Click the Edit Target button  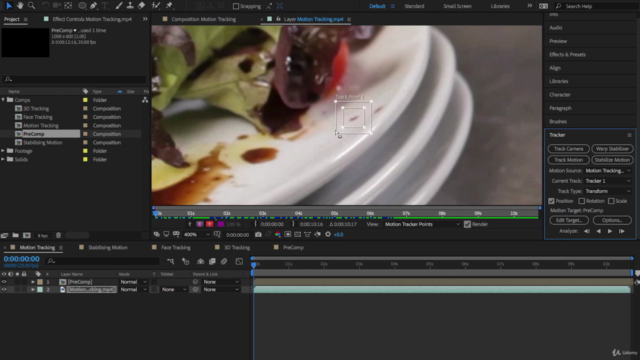pos(569,220)
